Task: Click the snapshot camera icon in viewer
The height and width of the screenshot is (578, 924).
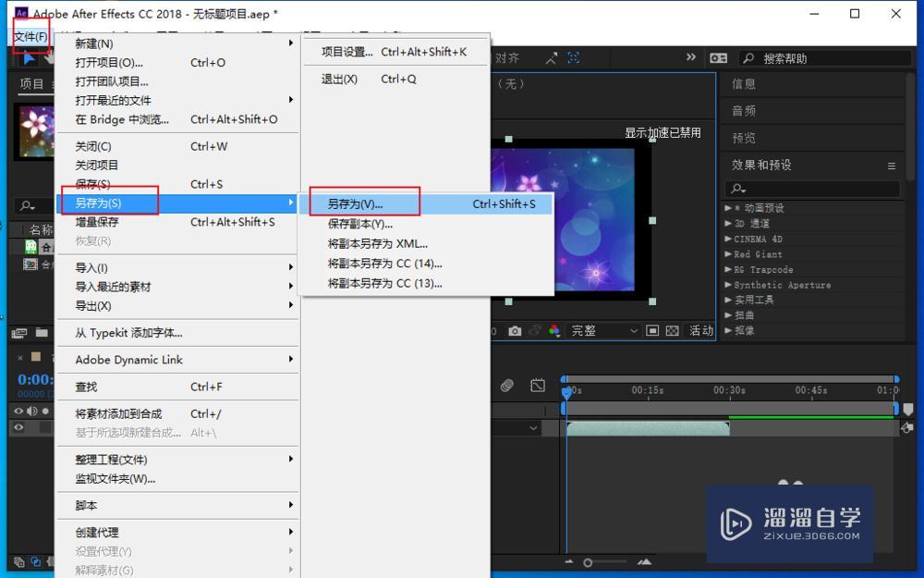Action: pos(515,331)
